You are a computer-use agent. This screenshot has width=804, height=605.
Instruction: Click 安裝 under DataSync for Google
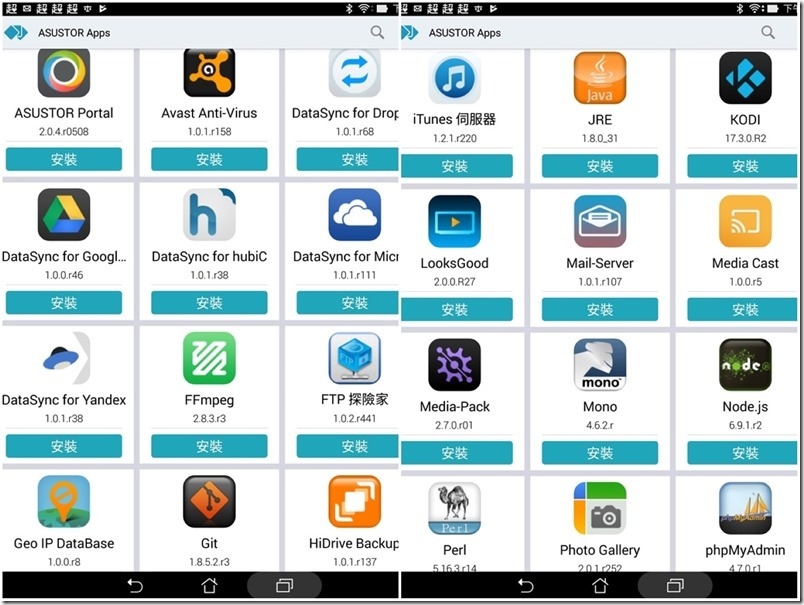[x=64, y=303]
